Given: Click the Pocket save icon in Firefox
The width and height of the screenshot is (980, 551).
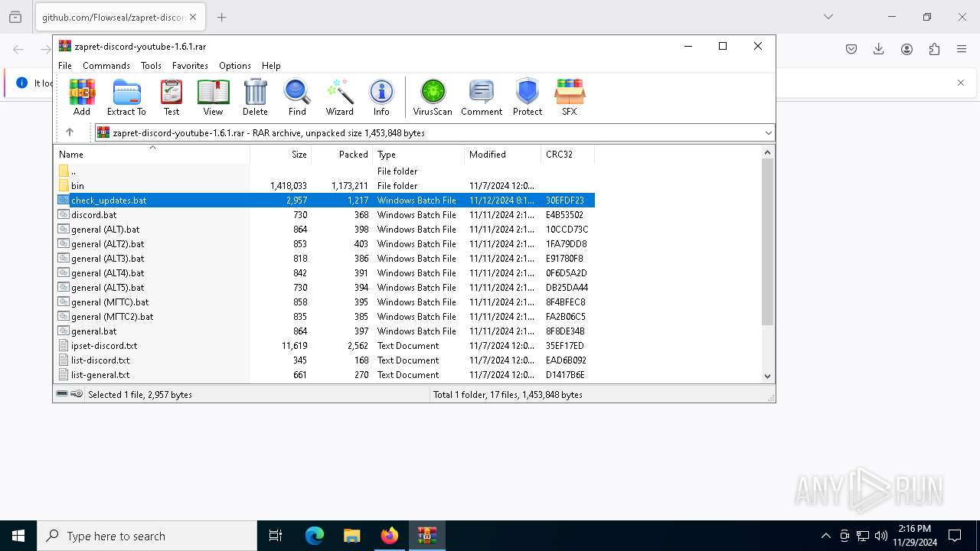Looking at the screenshot, I should click(x=851, y=49).
